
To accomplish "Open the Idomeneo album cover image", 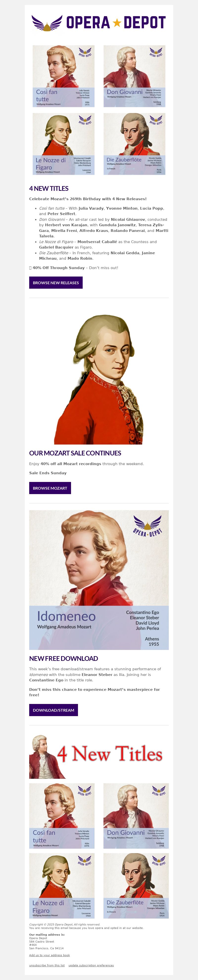I will click(99, 580).
